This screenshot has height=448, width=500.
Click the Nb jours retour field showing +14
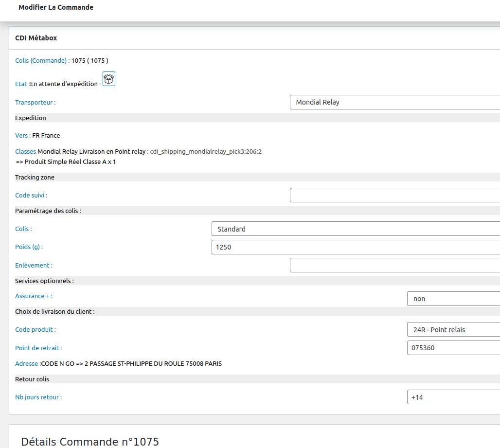coord(453,397)
